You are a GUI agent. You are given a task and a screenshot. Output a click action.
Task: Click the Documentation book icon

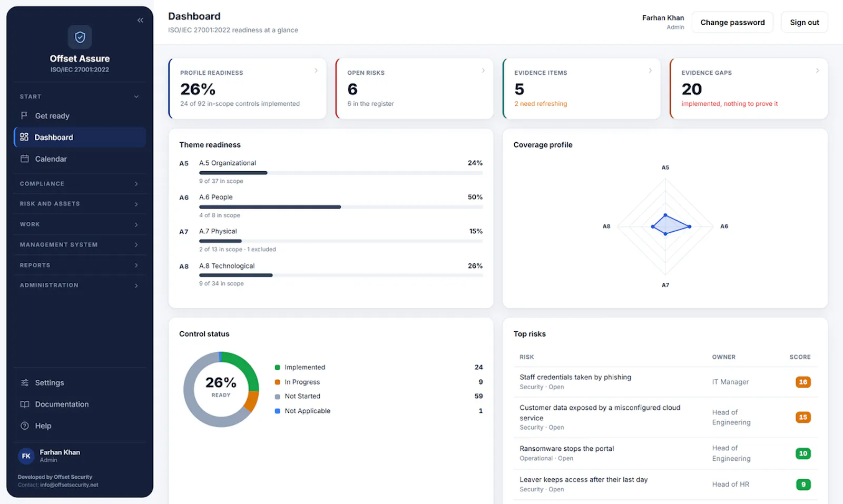tap(24, 404)
